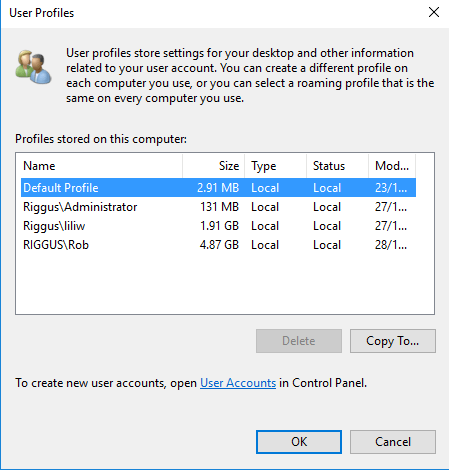The image size is (449, 470).
Task: Open the User Accounts link
Action: [238, 383]
